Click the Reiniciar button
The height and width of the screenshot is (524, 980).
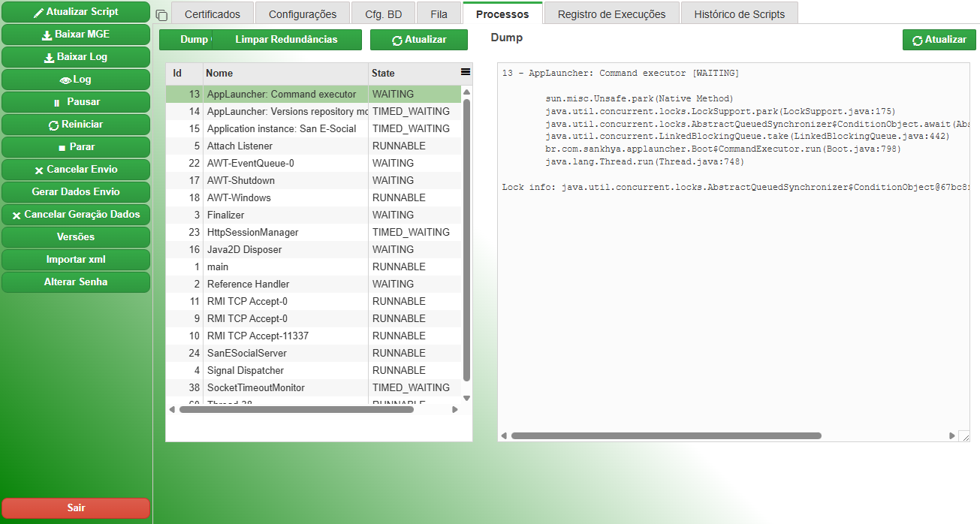[x=76, y=125]
